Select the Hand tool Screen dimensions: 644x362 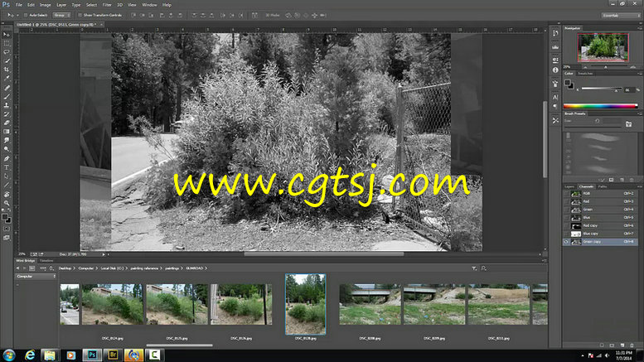(x=7, y=194)
